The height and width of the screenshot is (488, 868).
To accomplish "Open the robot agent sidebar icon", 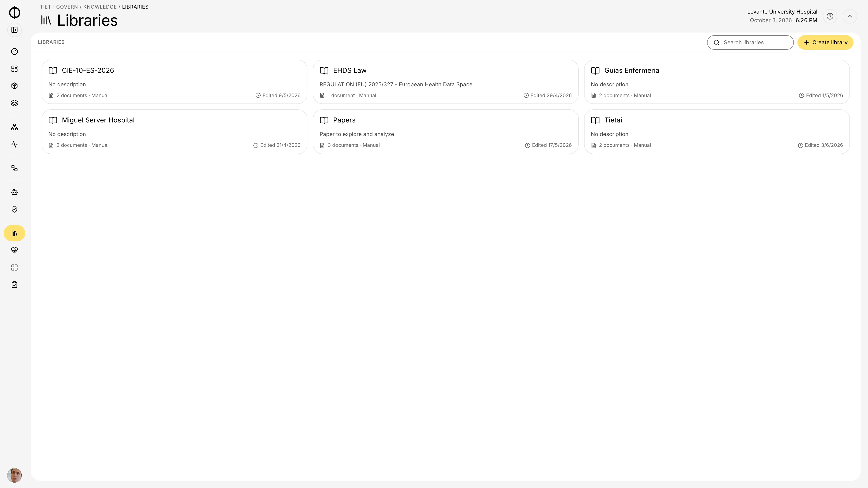I will click(x=14, y=192).
